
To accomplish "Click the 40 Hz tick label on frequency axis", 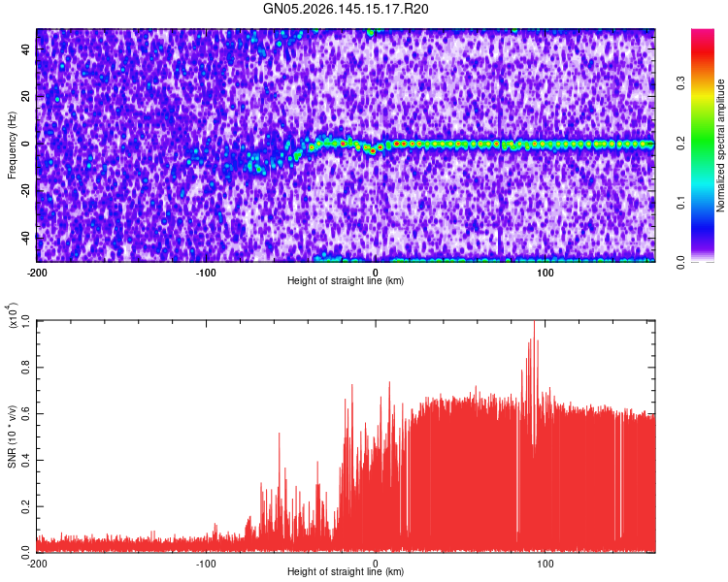I will (x=26, y=49).
